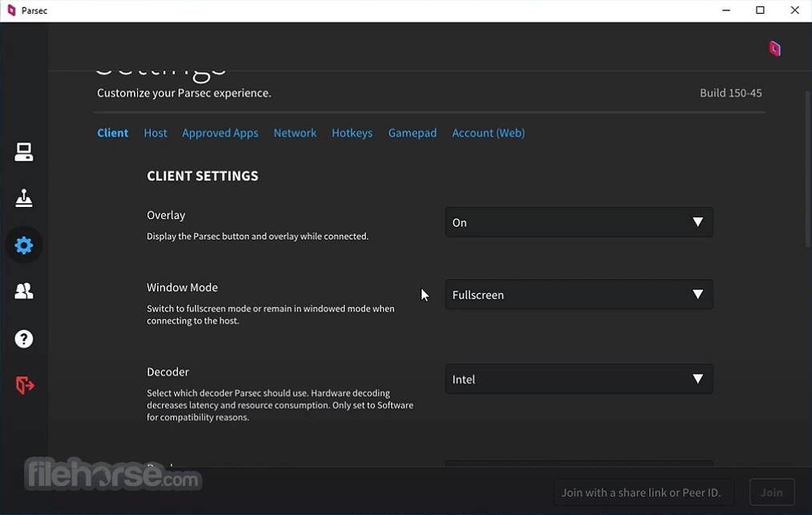Switch to the Client tab
This screenshot has height=515, width=812.
point(112,133)
